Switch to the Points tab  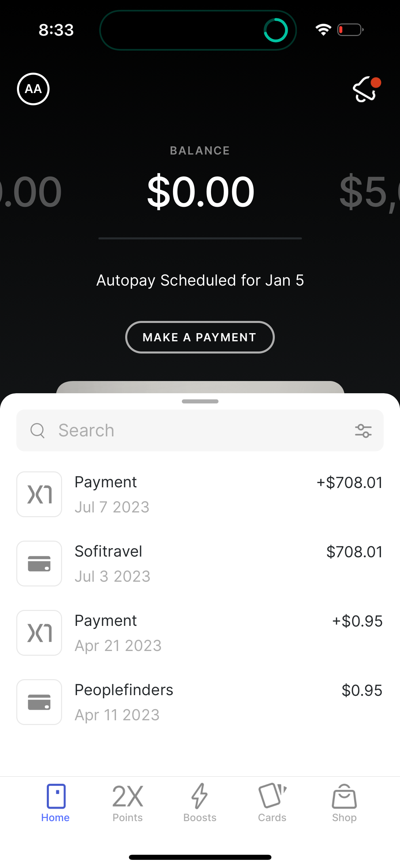[128, 803]
